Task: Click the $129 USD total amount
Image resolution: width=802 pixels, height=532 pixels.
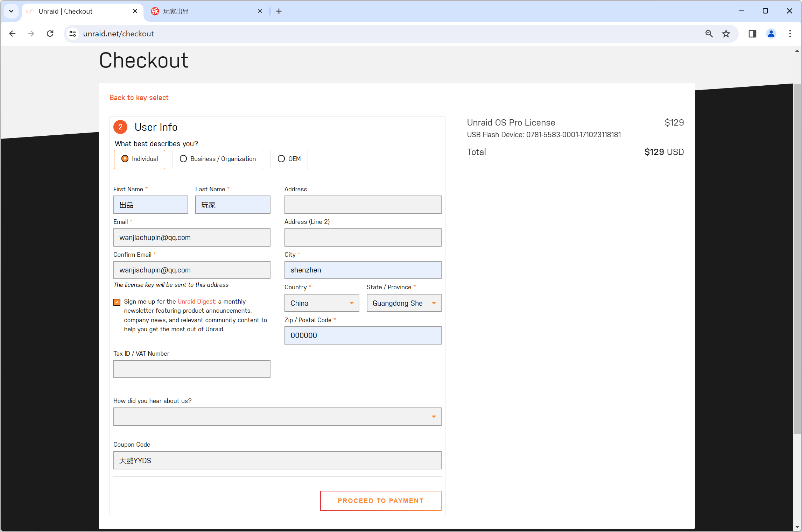Action: 664,152
